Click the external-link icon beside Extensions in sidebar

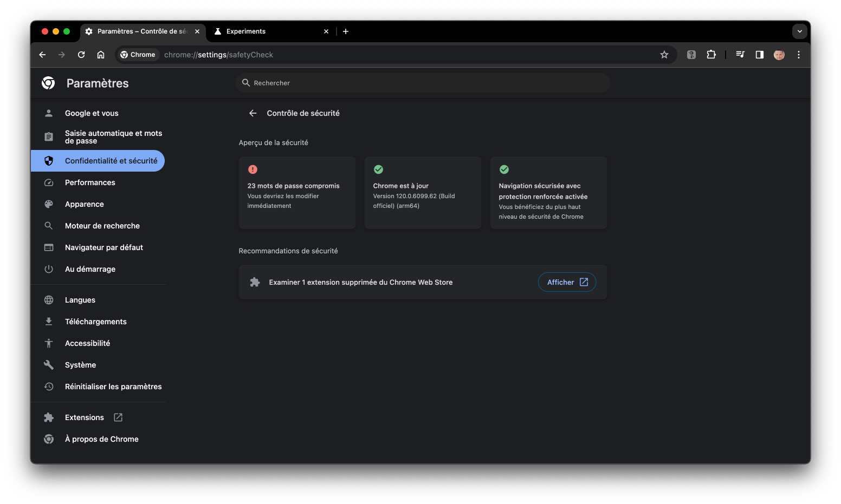pos(118,417)
